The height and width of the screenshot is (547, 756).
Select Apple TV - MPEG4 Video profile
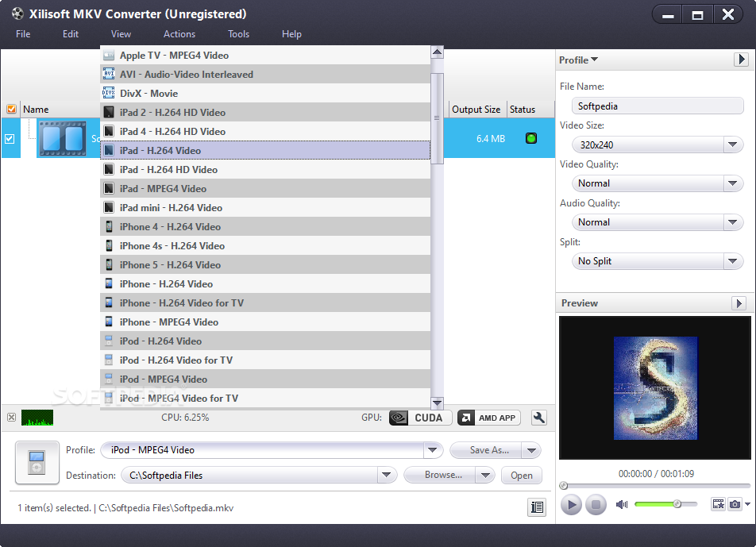(x=265, y=56)
